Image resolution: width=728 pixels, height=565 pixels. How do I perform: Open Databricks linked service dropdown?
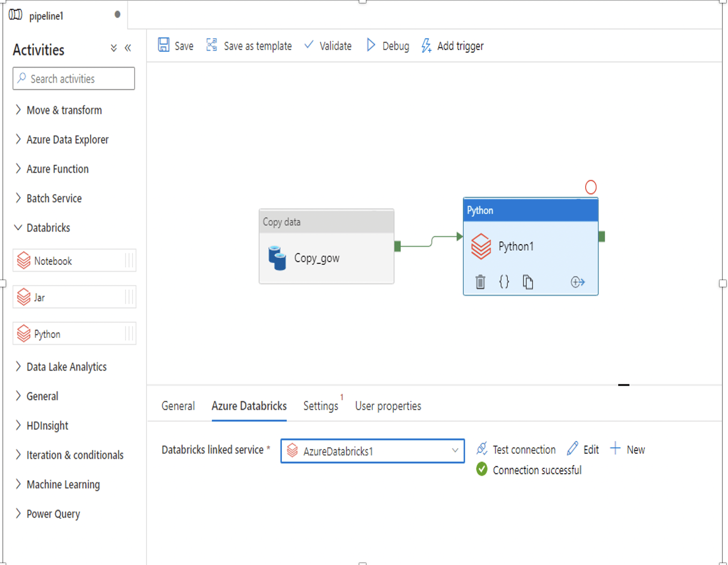pos(372,451)
